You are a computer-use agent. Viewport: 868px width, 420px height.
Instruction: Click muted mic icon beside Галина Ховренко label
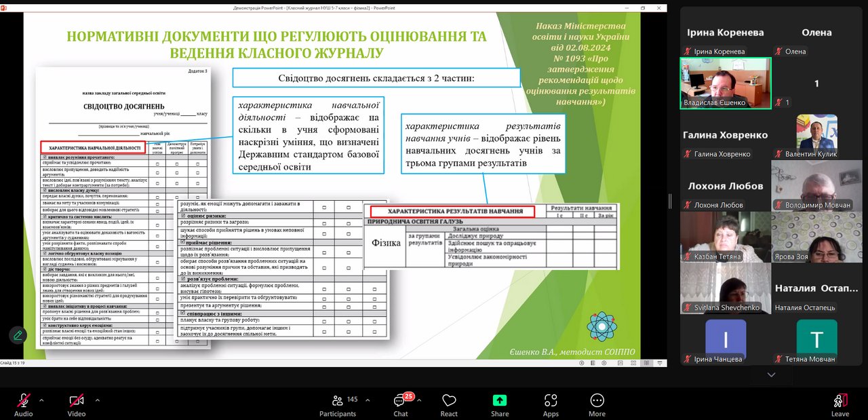click(x=687, y=154)
